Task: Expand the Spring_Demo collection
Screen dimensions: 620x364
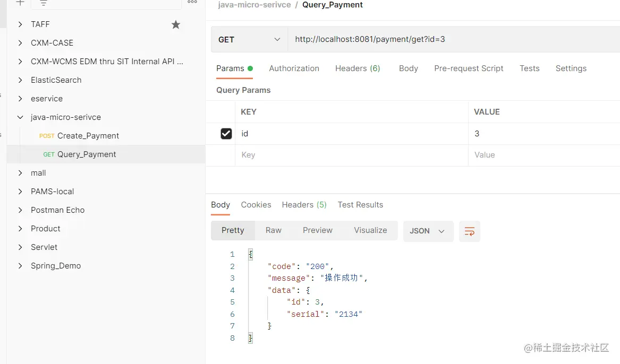Action: [20, 266]
